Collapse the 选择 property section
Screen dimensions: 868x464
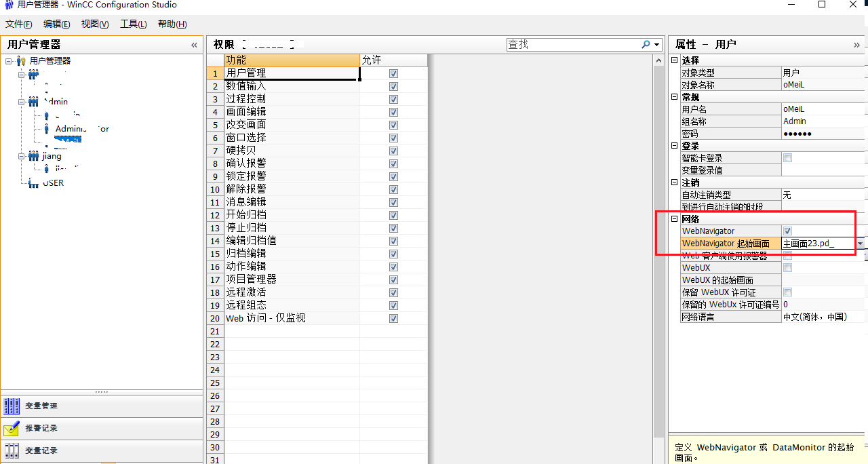(674, 60)
